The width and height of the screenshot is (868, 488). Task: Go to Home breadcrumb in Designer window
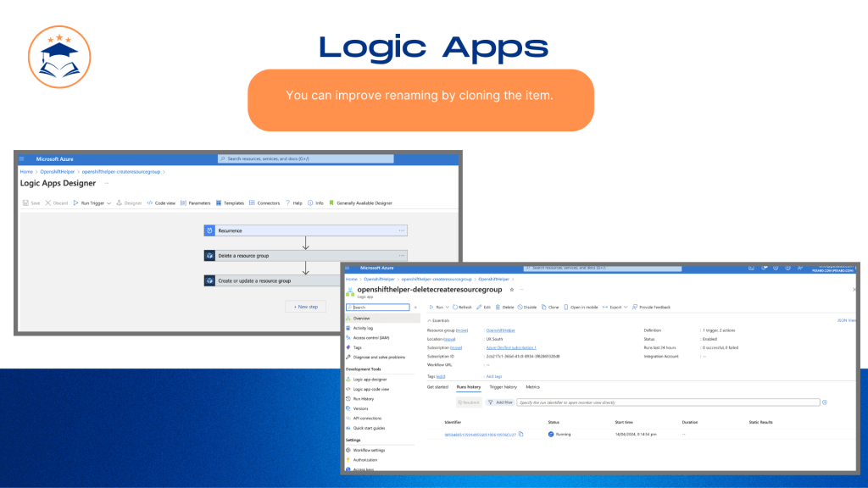pos(26,171)
